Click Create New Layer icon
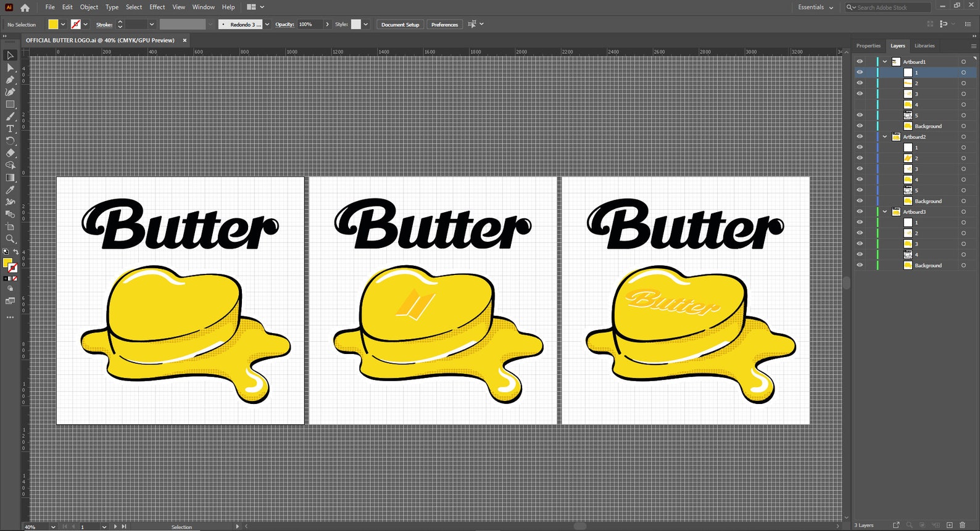The height and width of the screenshot is (531, 980). point(950,525)
